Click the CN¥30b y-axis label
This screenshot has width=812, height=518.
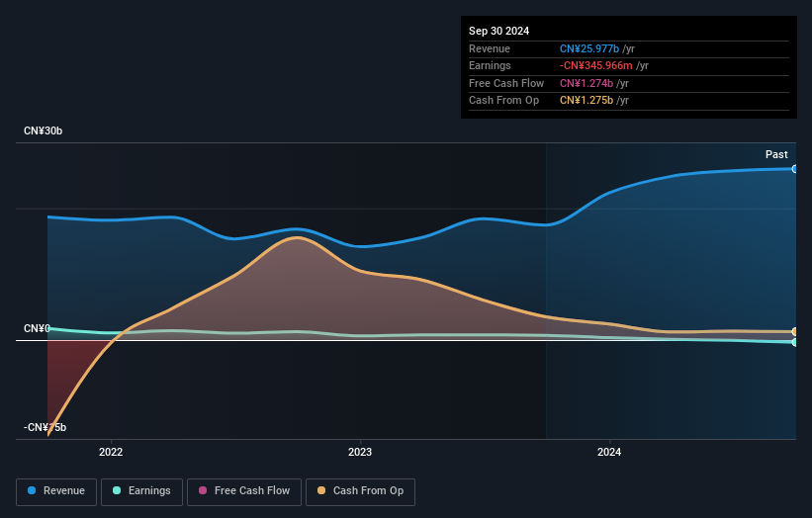point(43,130)
